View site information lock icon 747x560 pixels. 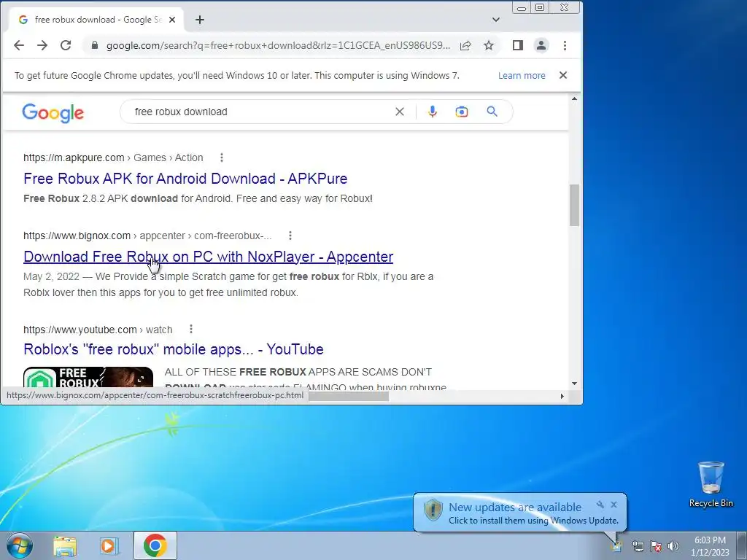coord(95,45)
